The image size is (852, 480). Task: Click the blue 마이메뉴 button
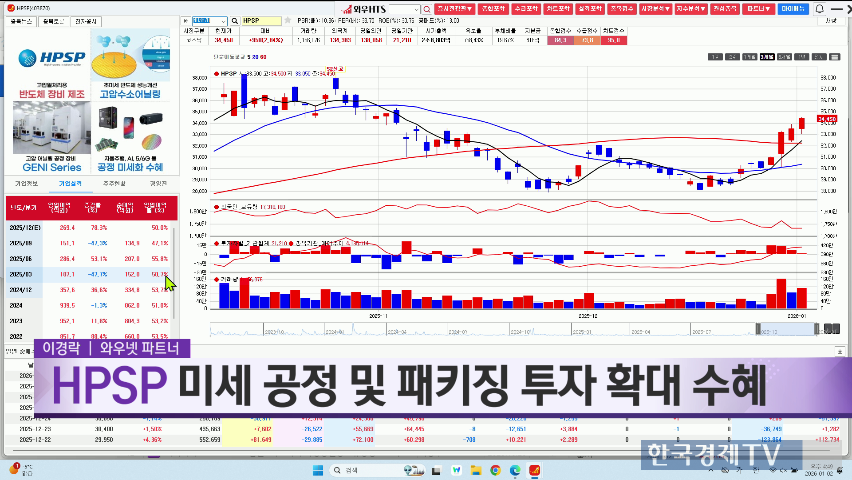pos(792,8)
